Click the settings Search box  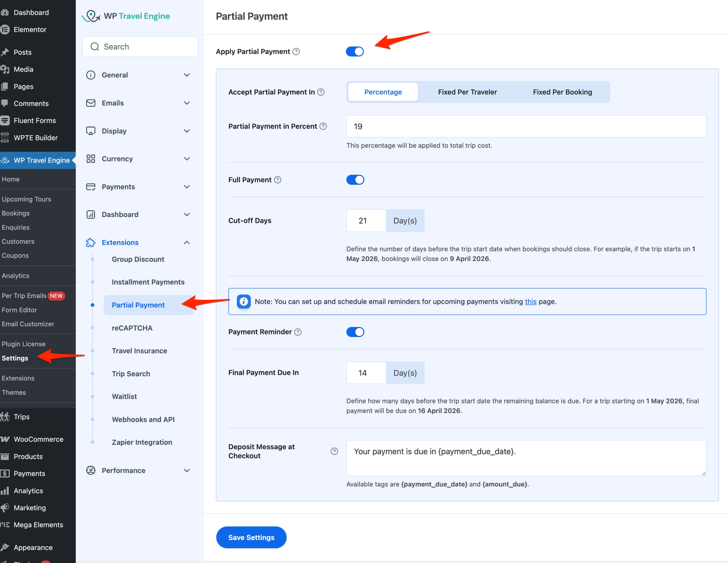point(141,47)
